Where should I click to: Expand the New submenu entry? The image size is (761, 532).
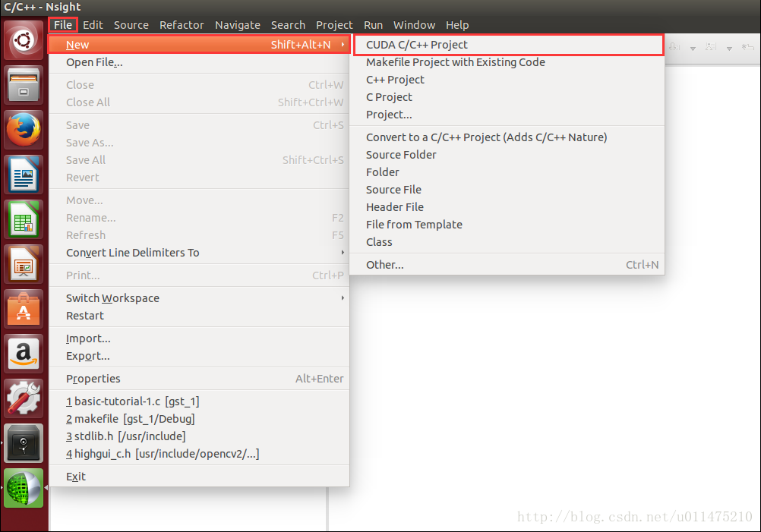(x=199, y=45)
